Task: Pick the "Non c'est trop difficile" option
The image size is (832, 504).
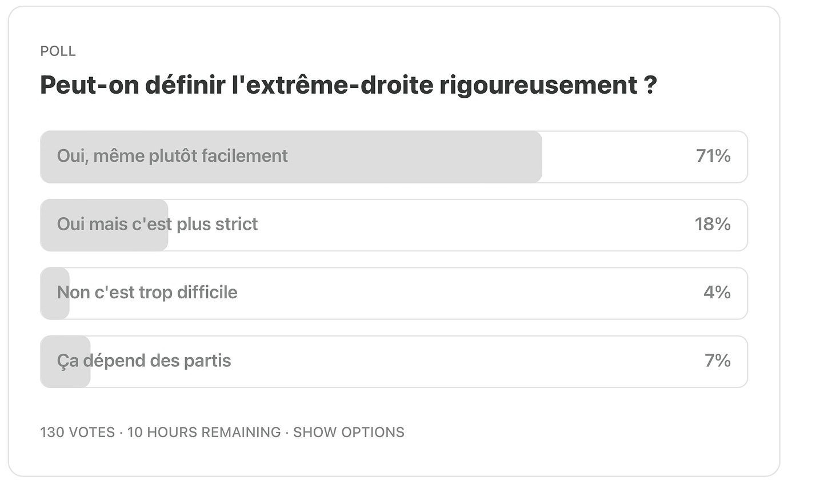Action: click(394, 293)
